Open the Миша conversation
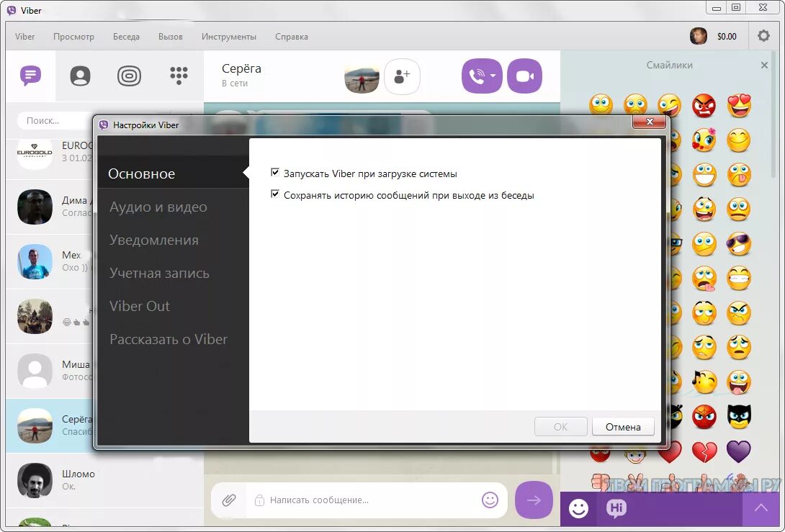Viewport: 785px width, 532px height. coord(50,371)
